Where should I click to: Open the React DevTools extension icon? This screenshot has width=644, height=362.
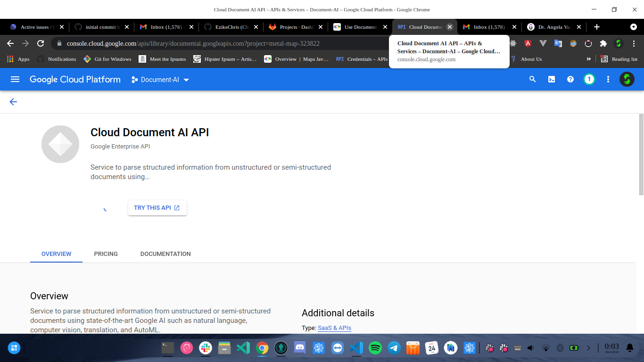coord(513,43)
